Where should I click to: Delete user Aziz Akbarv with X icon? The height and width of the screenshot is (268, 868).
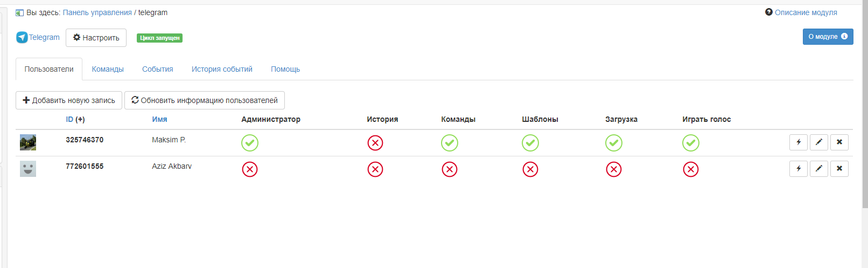[839, 169]
